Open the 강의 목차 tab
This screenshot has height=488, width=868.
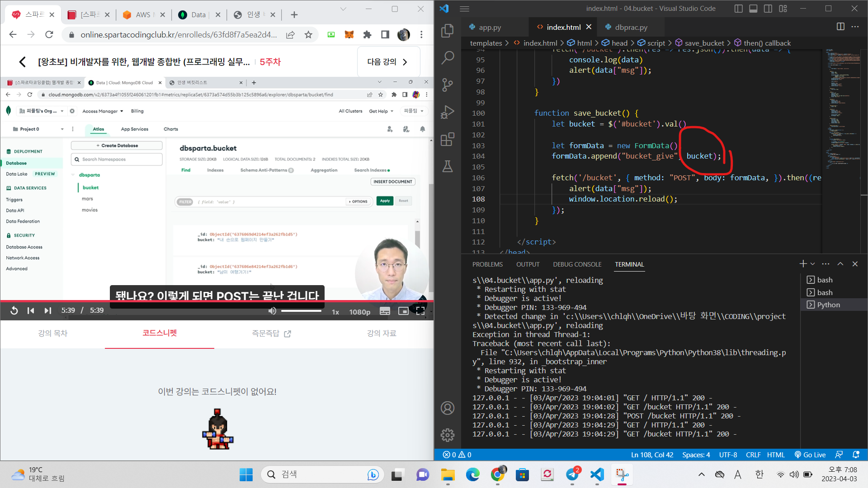click(53, 333)
